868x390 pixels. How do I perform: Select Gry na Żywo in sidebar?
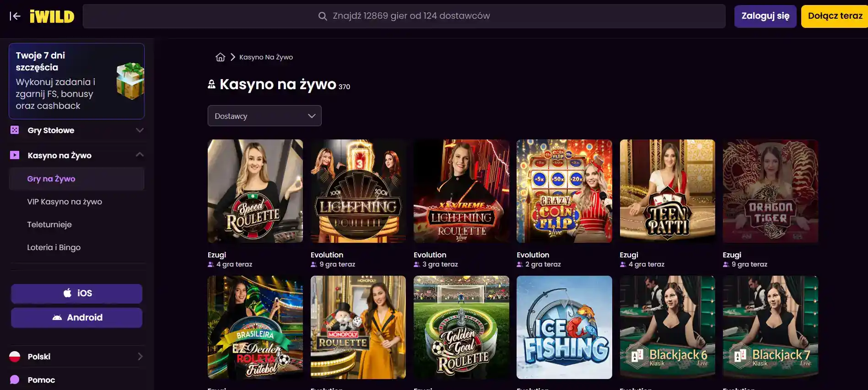(76, 179)
